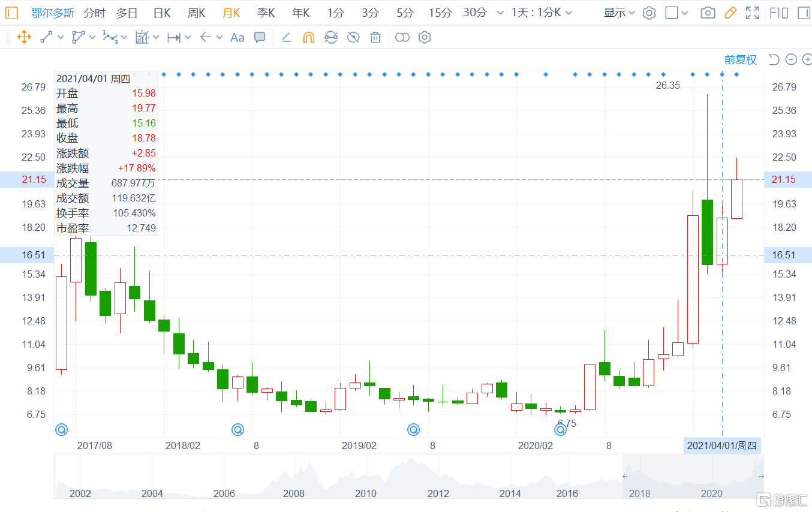Image resolution: width=812 pixels, height=512 pixels.
Task: Switch to the 季K tab
Action: click(266, 13)
